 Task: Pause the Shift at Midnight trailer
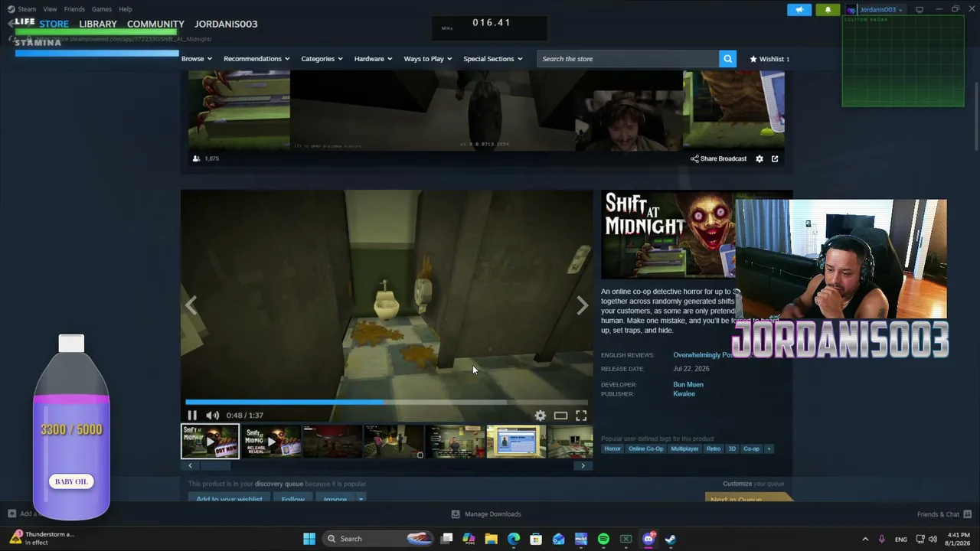click(192, 416)
